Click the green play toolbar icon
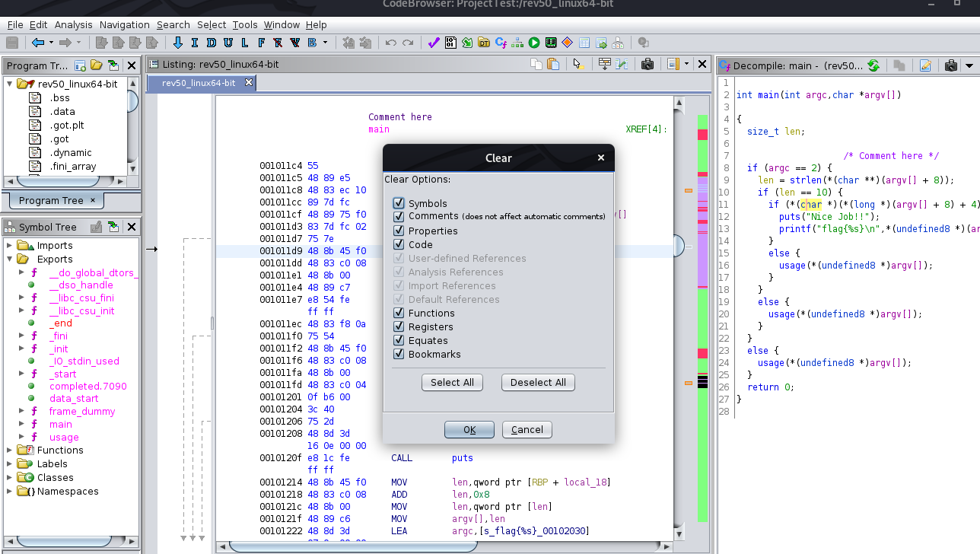The height and width of the screenshot is (554, 980). pyautogui.click(x=534, y=43)
